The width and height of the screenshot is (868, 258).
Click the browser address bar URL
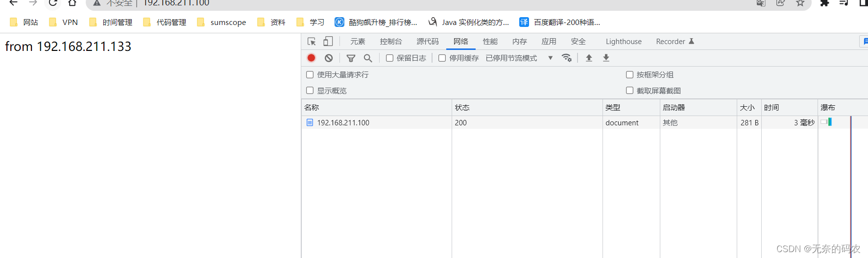pyautogui.click(x=176, y=3)
